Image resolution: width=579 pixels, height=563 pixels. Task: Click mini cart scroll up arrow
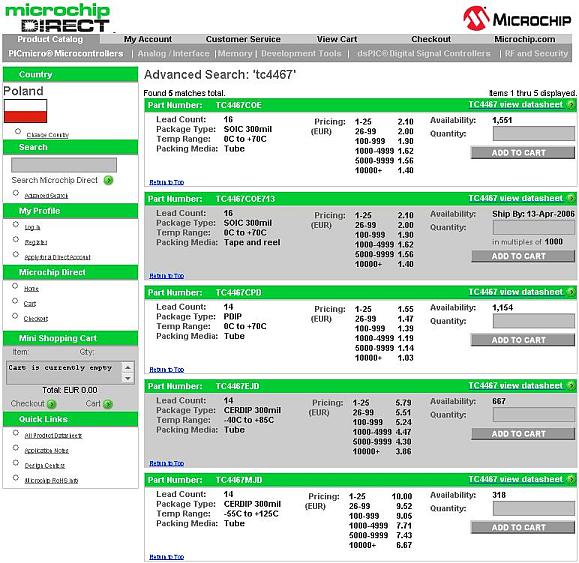[128, 367]
